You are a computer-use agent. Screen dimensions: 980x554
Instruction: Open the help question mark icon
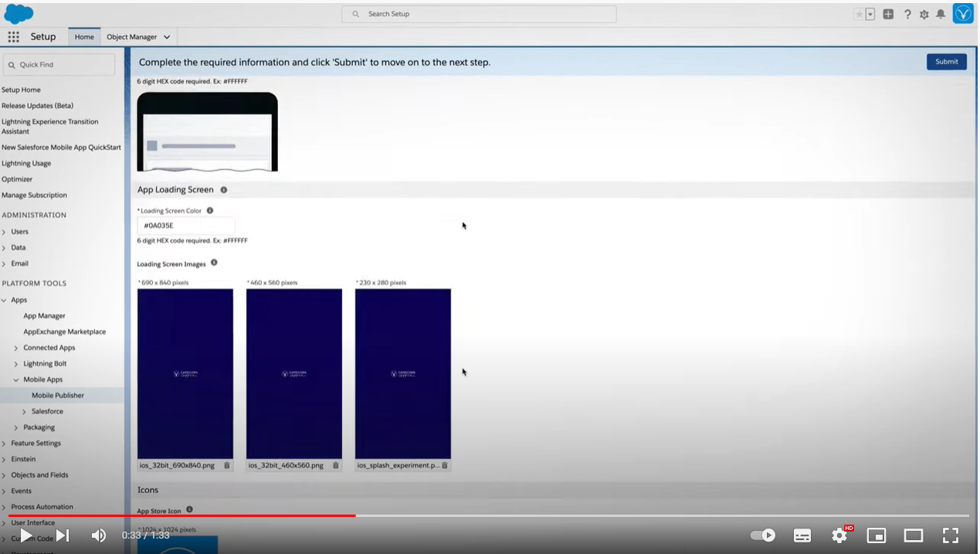pos(907,14)
